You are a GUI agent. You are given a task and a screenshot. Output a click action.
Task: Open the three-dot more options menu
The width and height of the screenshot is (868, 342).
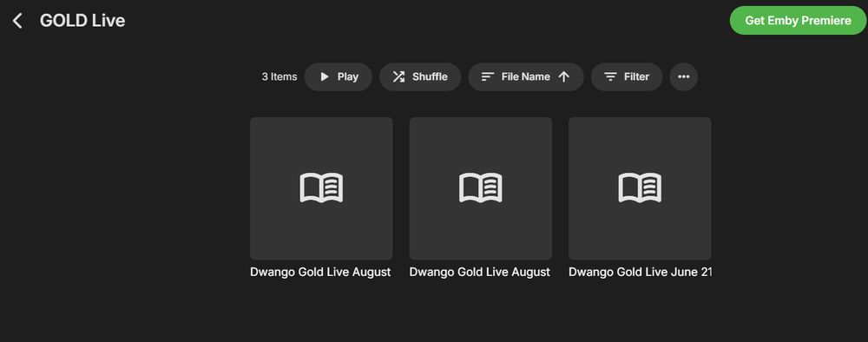684,77
